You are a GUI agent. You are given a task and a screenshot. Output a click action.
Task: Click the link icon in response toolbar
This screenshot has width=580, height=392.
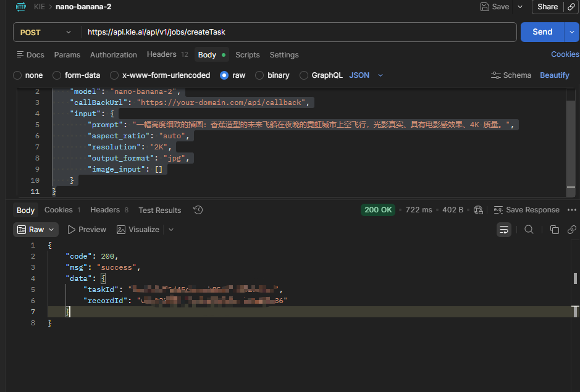click(x=571, y=230)
